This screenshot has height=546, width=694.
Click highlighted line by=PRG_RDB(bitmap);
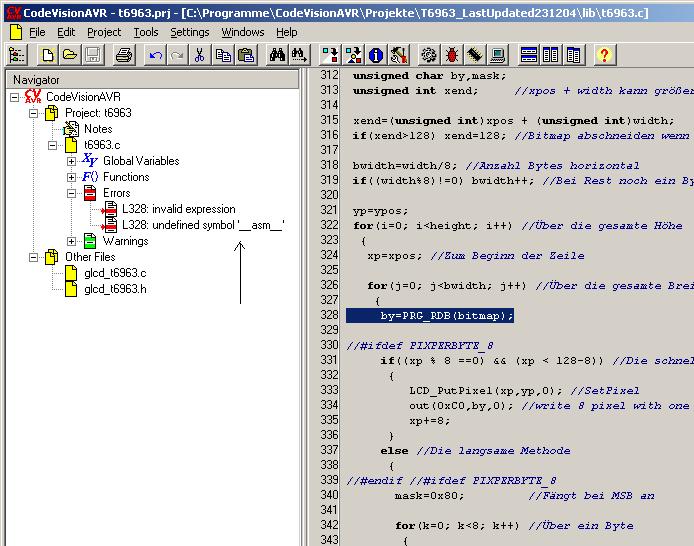430,315
